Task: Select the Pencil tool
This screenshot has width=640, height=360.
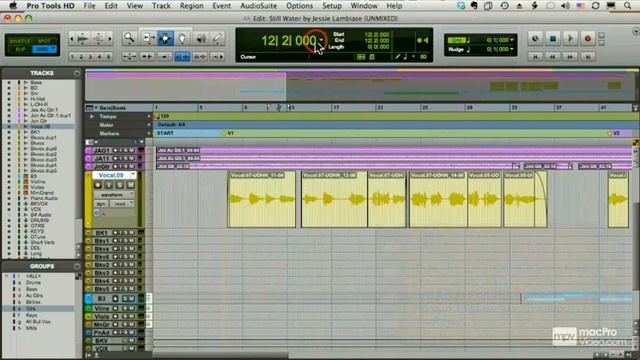Action: (218, 38)
